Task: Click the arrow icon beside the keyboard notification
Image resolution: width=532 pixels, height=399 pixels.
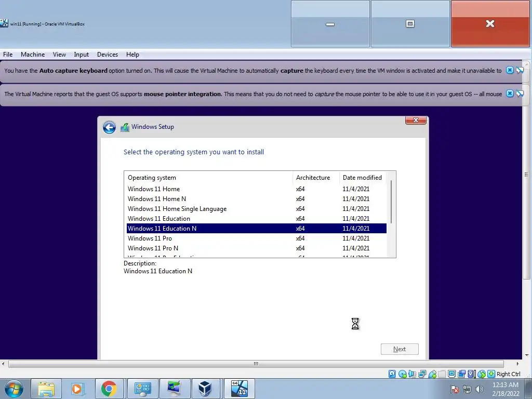Action: point(520,70)
